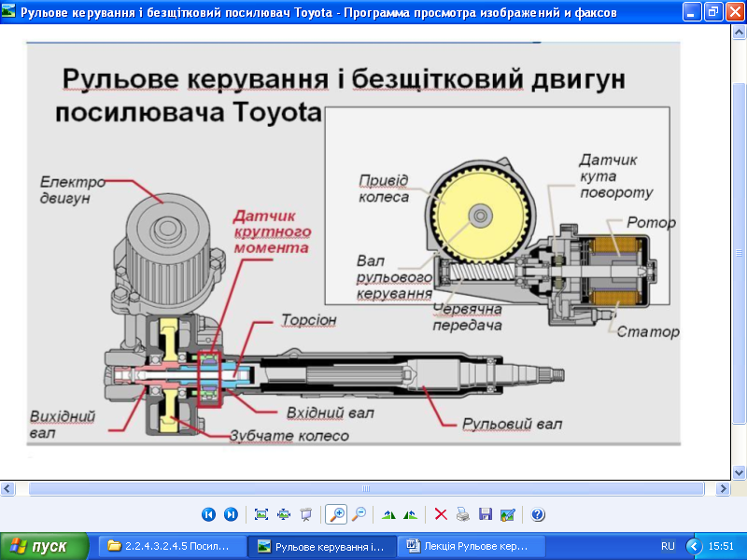Click the horizontal scrollbar thumb
Viewport: 747px width, 560px height.
(366, 488)
